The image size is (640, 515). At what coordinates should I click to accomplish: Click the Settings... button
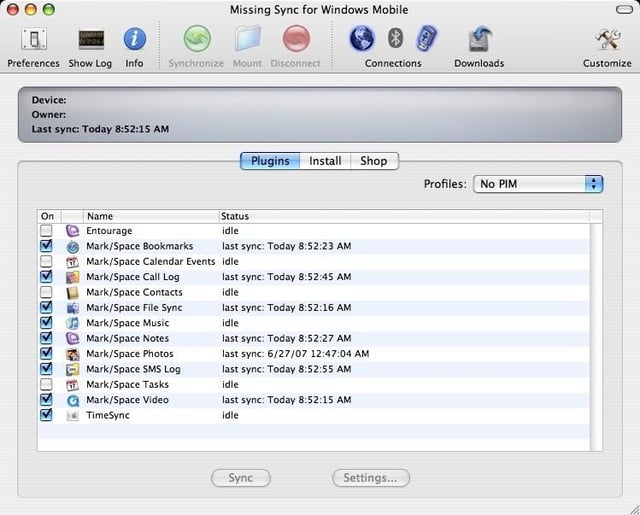pyautogui.click(x=371, y=478)
